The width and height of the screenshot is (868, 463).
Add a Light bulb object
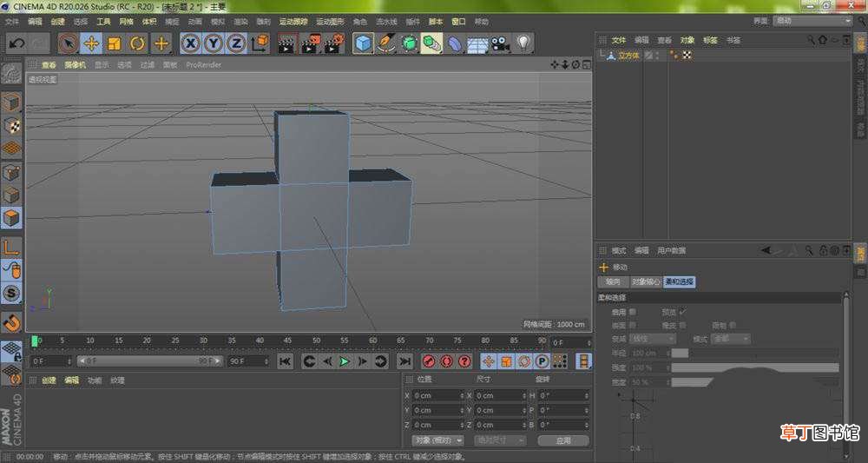[x=523, y=43]
